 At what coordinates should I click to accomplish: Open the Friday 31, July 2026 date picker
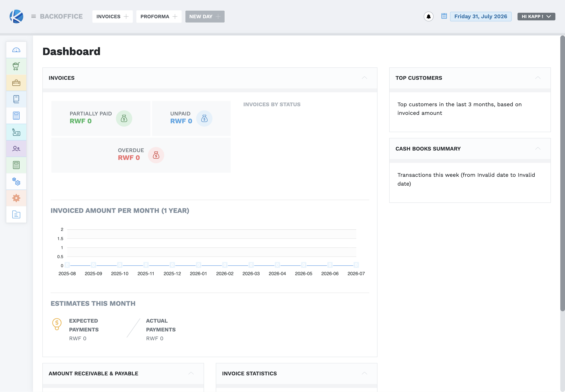pos(481,16)
